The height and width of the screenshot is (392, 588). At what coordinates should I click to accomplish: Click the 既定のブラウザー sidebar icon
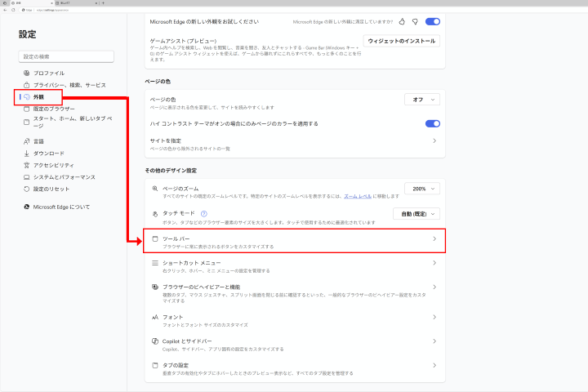click(x=27, y=109)
